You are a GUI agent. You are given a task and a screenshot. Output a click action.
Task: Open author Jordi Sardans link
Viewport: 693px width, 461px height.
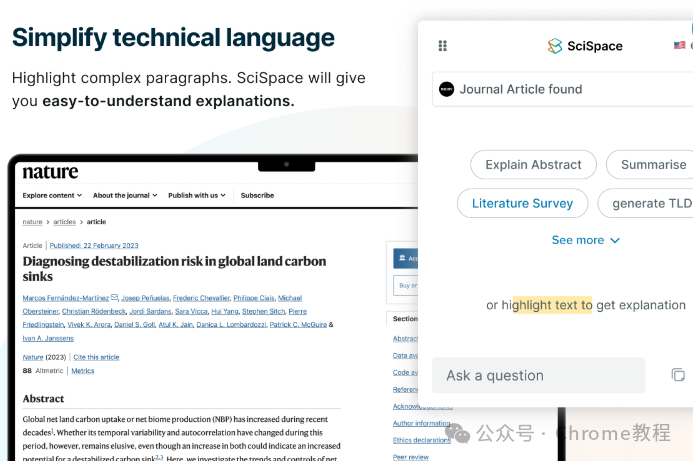(x=150, y=312)
